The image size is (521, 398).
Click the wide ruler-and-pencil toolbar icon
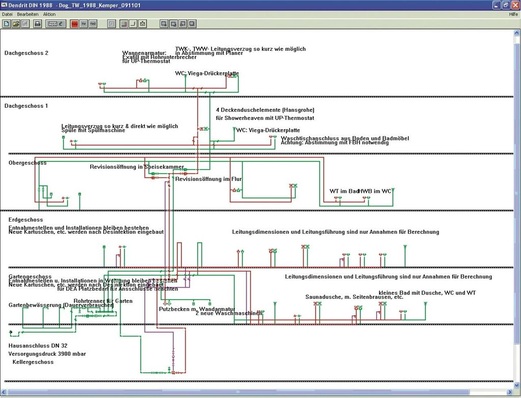[56, 24]
